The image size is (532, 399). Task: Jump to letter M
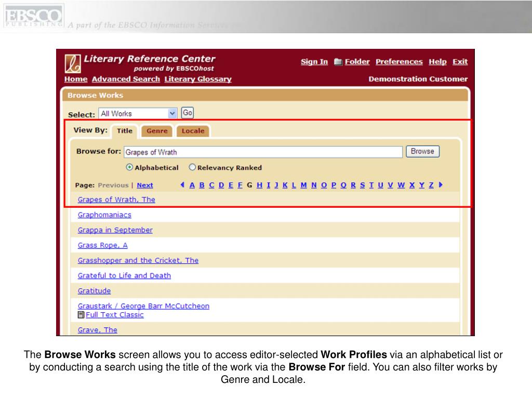tap(303, 185)
